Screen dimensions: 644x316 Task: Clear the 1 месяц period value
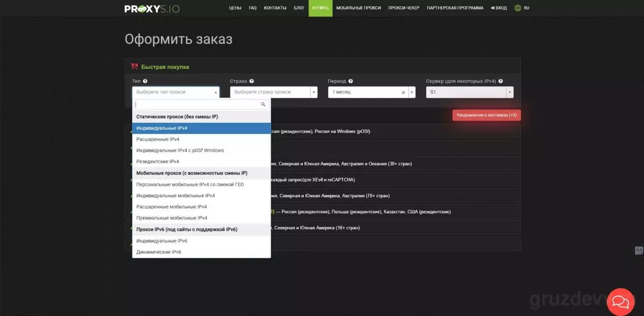(404, 92)
